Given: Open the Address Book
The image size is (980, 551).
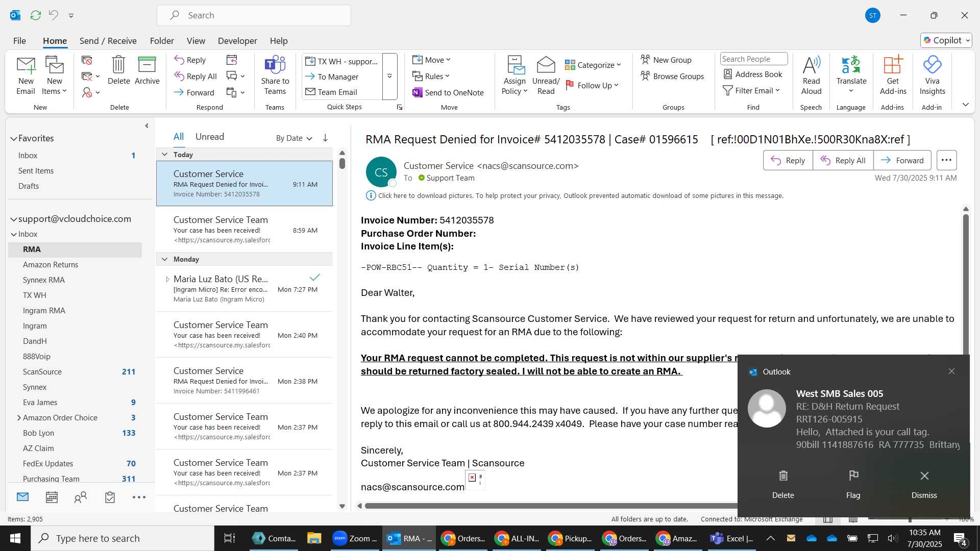Looking at the screenshot, I should coord(753,74).
